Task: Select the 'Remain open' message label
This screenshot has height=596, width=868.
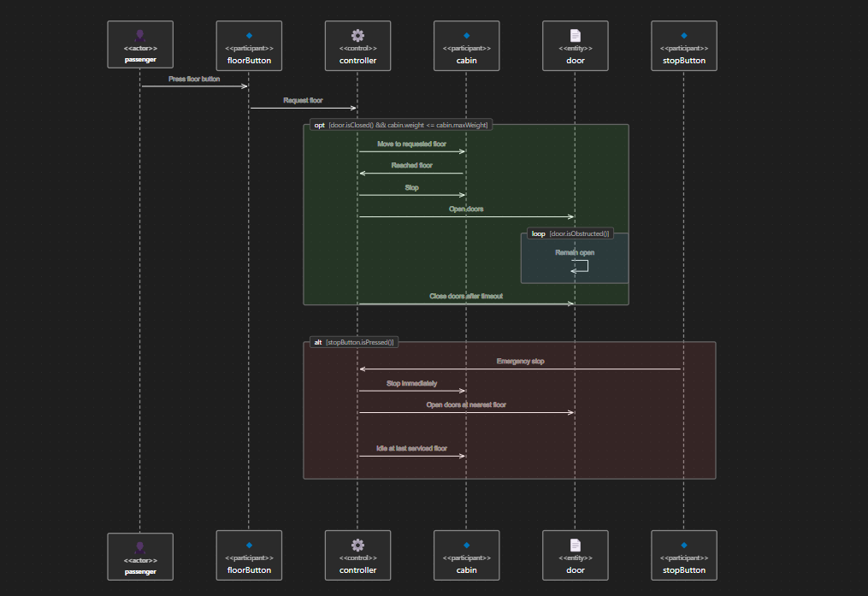Action: (575, 252)
